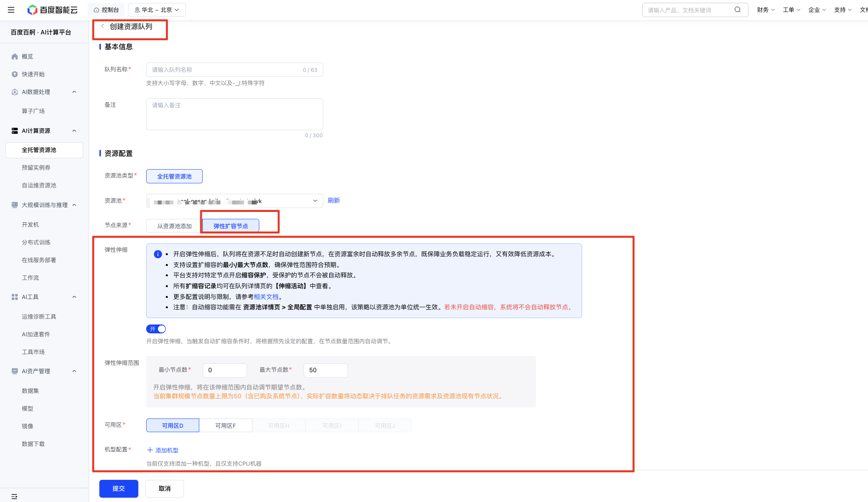Viewport: 868px width, 502px height.
Task: Go to 全托管资源池 in sidebar
Action: pos(44,150)
